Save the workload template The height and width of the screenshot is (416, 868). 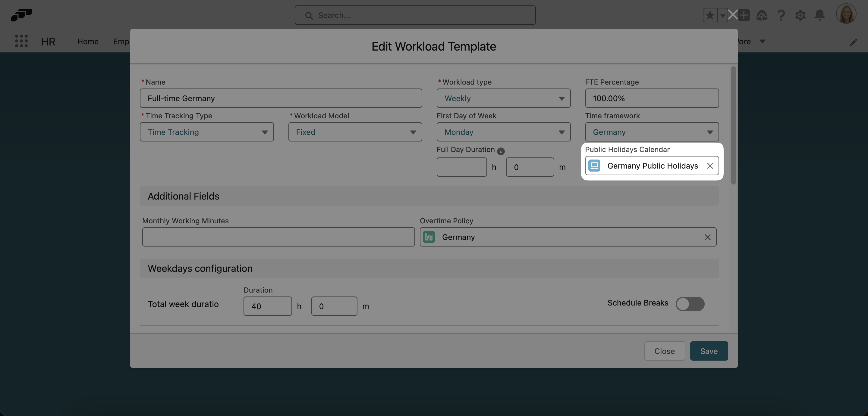709,351
